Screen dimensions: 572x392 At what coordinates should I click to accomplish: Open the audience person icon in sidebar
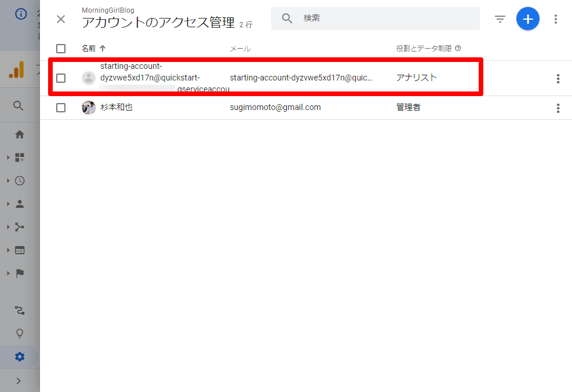20,204
